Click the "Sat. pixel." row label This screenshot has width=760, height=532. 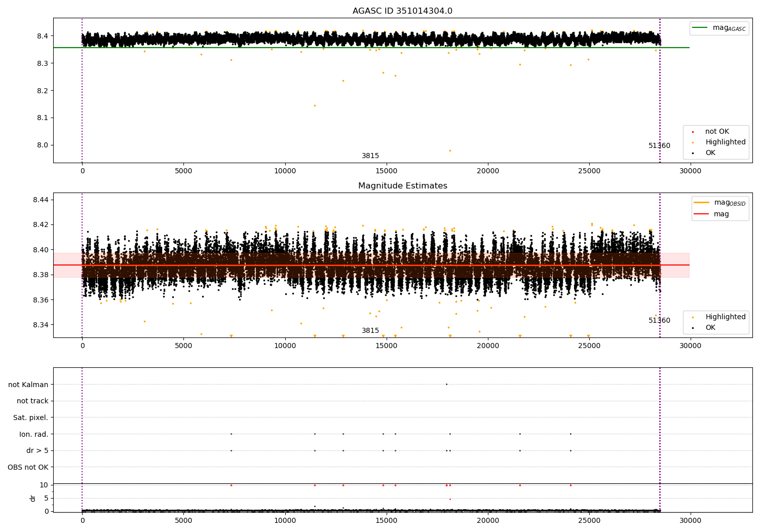pos(31,418)
